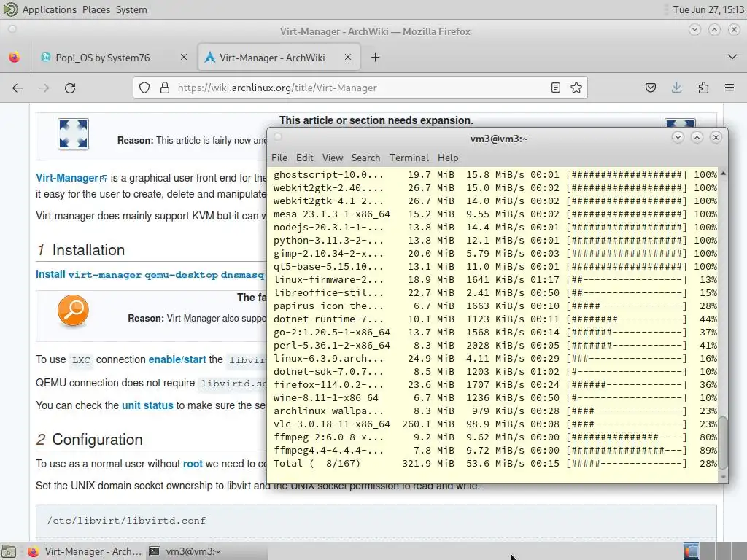Screen dimensions: 747x560
Task: Open the terminal View menu
Action: 332,157
